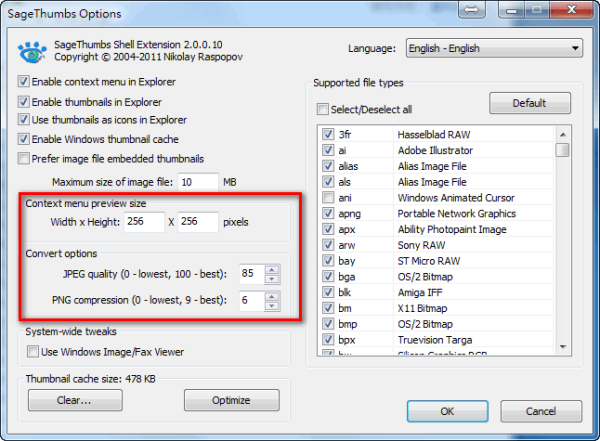Open the Language dropdown
This screenshot has width=600, height=441.
click(494, 48)
